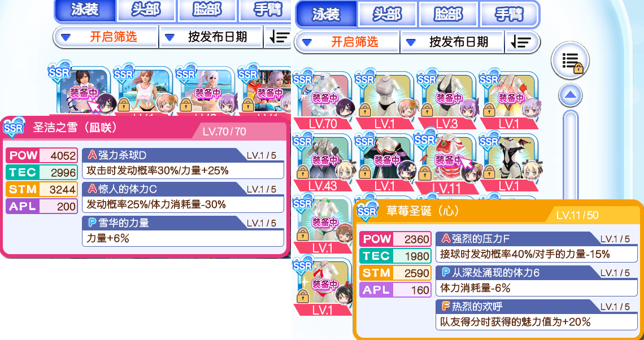The width and height of the screenshot is (644, 340).
Task: Click the 强力杀球D skill entry
Action: coord(183,163)
